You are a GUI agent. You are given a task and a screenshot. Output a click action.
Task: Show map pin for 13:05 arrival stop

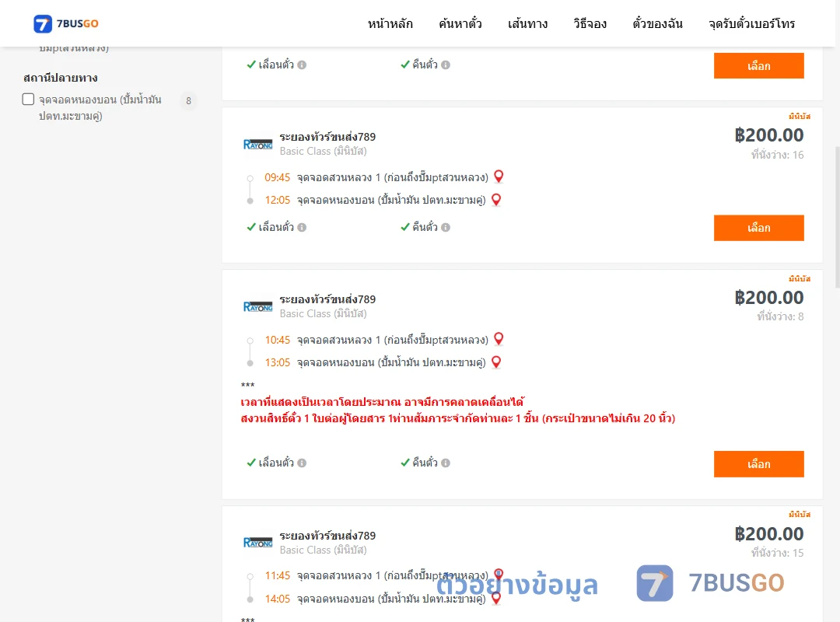[x=496, y=362]
